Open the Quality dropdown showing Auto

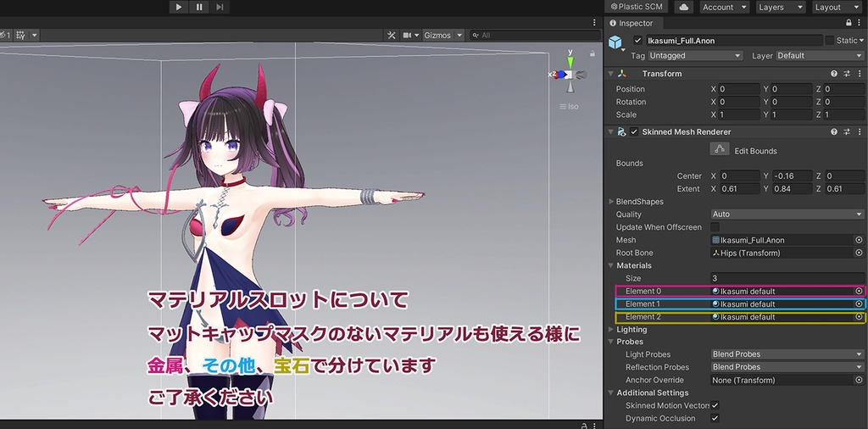pyautogui.click(x=787, y=214)
